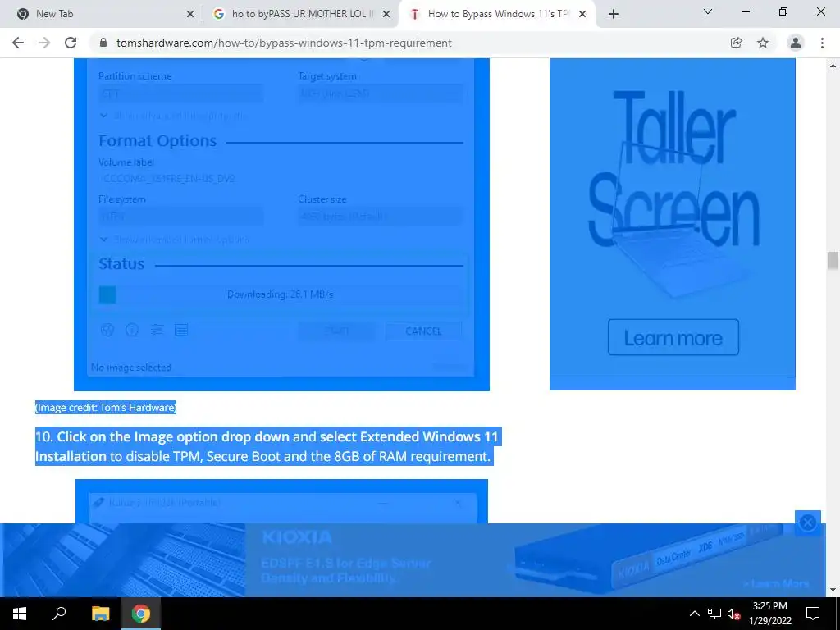Click Learn more in the Taller Screen ad
Screen dimensions: 840x630
tap(673, 337)
